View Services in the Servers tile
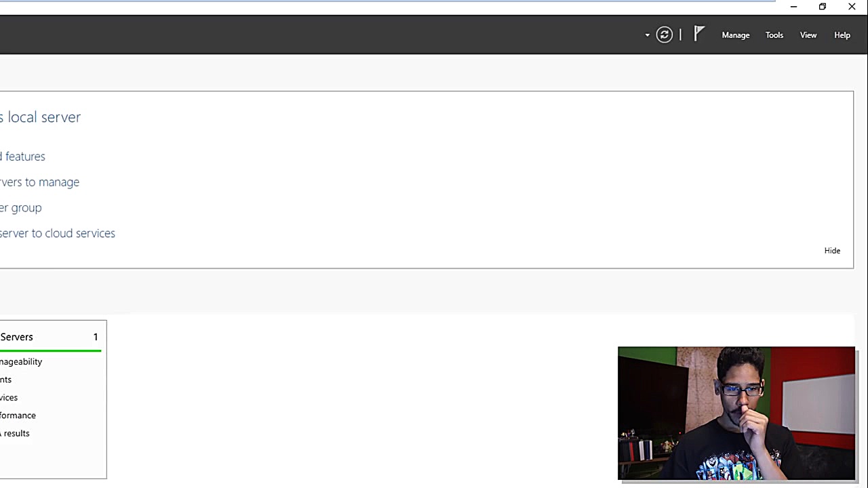868x488 pixels. (x=9, y=398)
